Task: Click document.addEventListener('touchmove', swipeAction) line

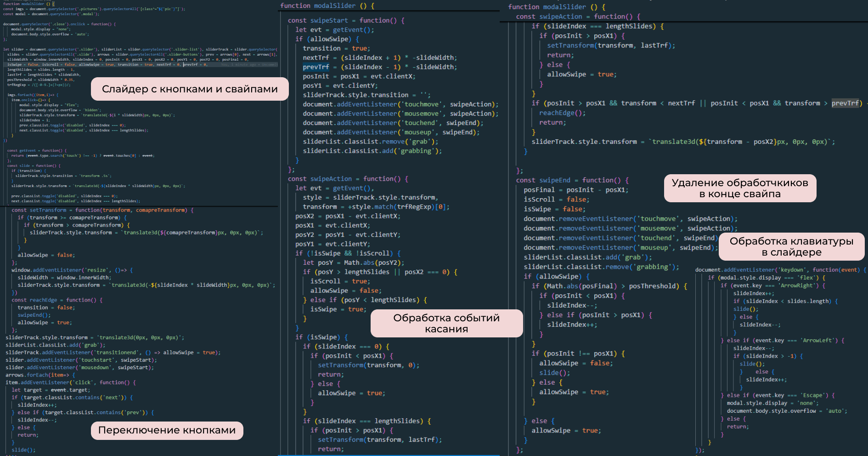Action: (x=400, y=104)
